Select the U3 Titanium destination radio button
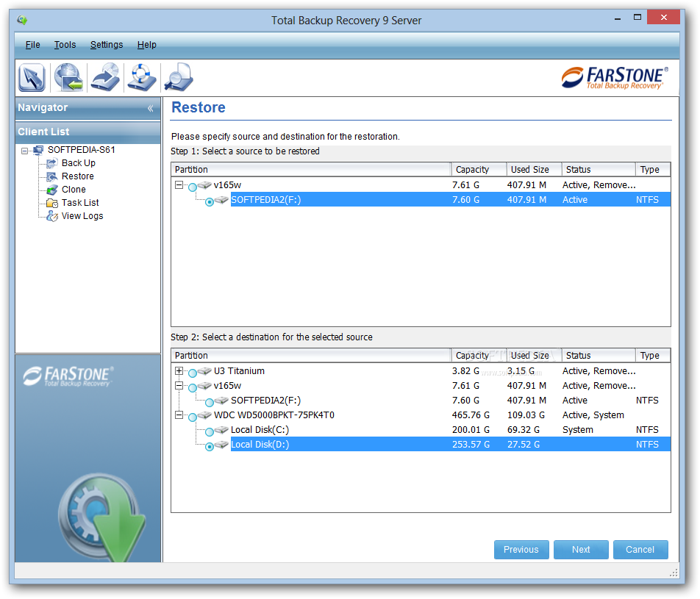700x599 pixels. (193, 373)
